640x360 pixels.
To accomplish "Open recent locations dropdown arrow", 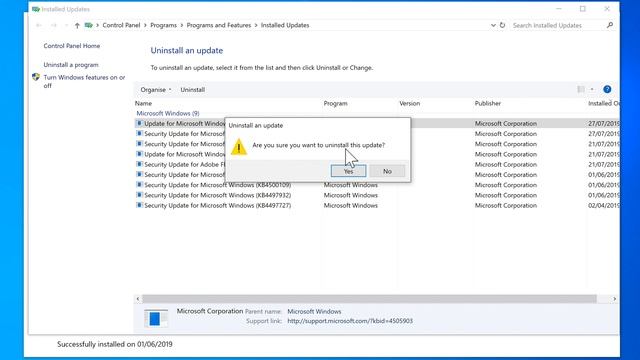I will tap(66, 25).
